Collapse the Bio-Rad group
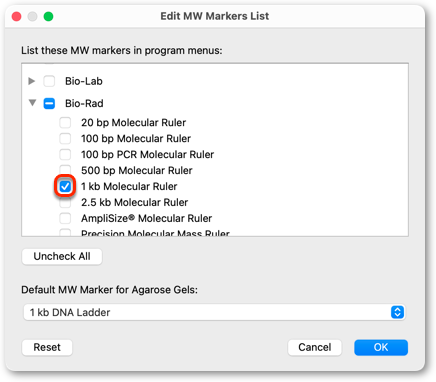 click(x=32, y=103)
